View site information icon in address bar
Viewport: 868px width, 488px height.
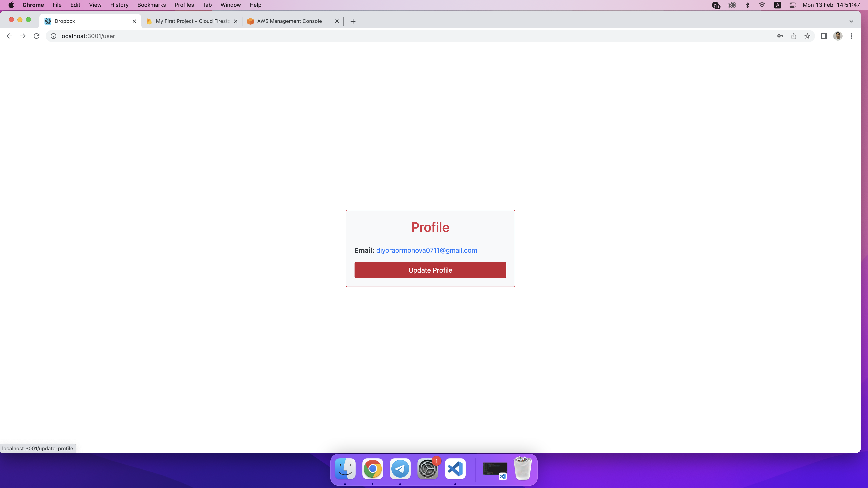[x=53, y=36]
